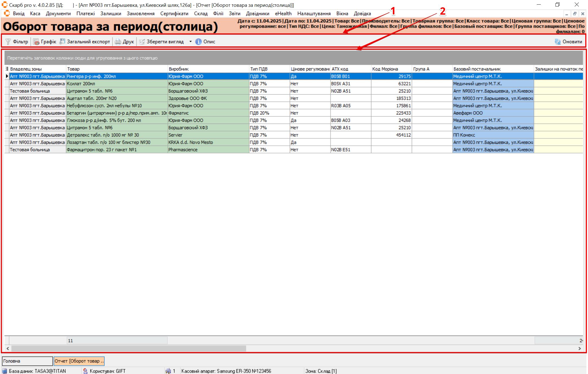Open the eHealth menu
The image size is (588, 374).
(283, 14)
